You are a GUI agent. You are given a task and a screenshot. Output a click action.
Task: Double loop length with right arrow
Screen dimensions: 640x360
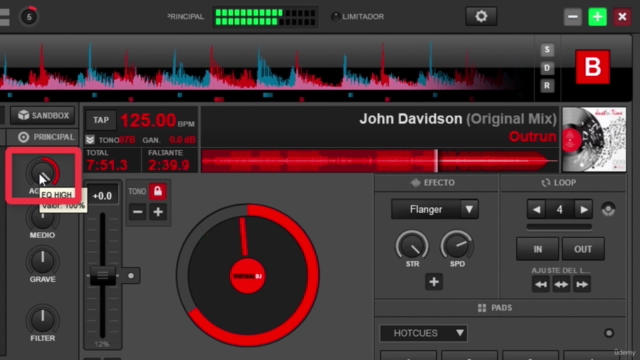[584, 210]
